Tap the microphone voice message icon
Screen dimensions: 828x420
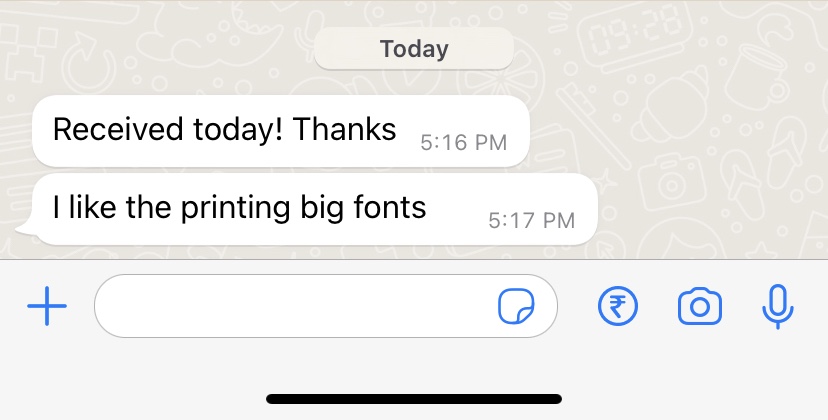[778, 307]
